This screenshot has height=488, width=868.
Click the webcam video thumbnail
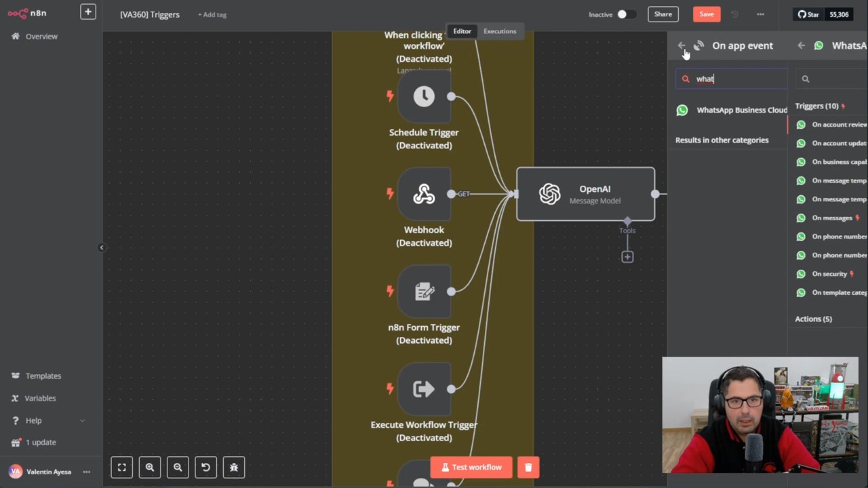click(x=760, y=415)
